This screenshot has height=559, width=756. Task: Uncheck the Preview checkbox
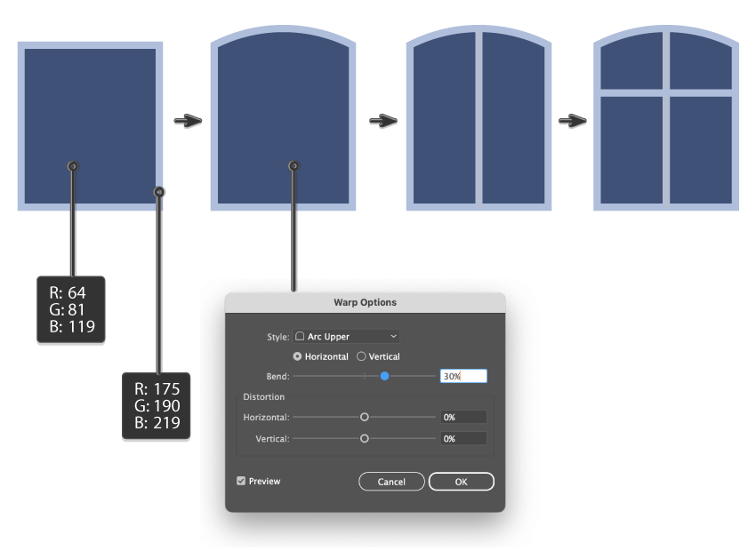[241, 481]
